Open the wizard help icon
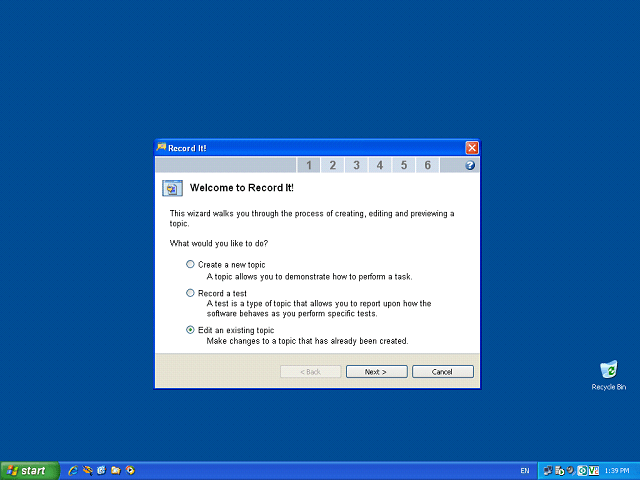The width and height of the screenshot is (640, 480). [x=470, y=165]
